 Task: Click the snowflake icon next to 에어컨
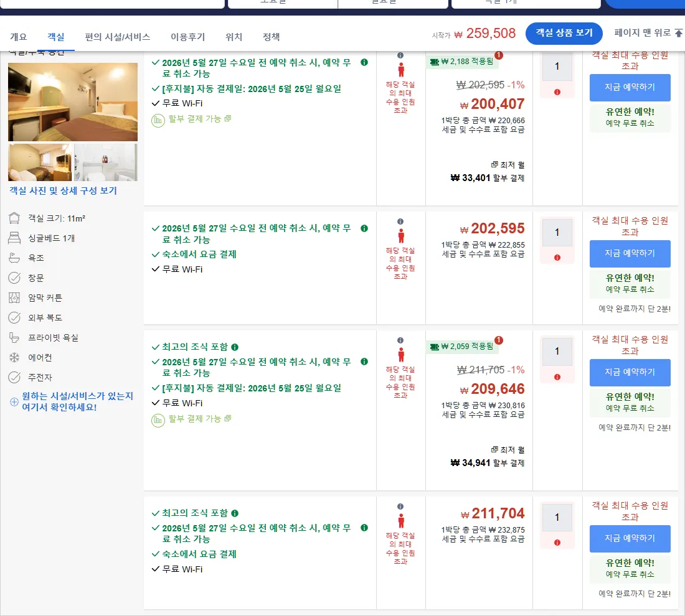tap(14, 358)
